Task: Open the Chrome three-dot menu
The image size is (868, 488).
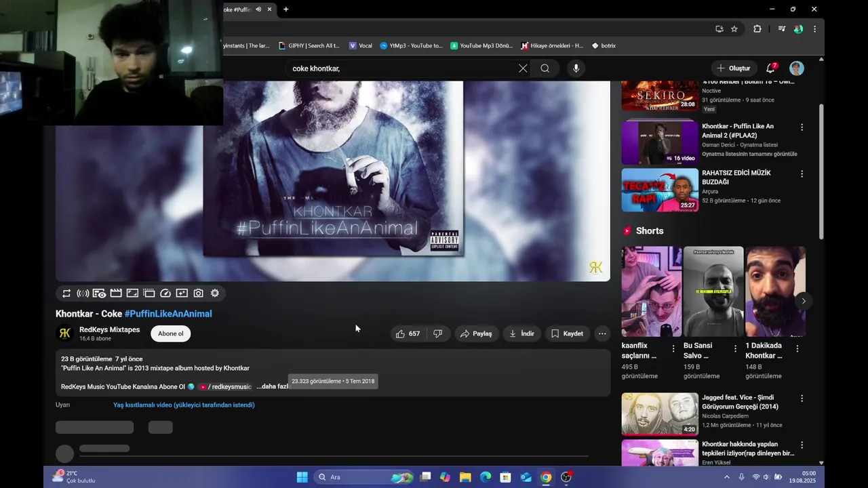Action: point(814,29)
